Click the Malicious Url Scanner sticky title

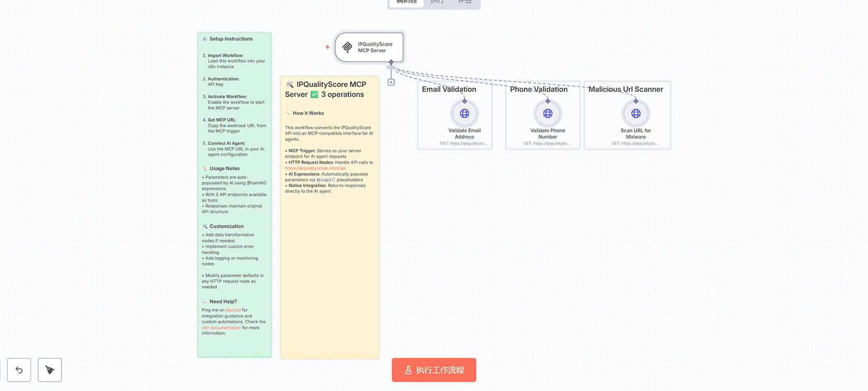click(625, 89)
